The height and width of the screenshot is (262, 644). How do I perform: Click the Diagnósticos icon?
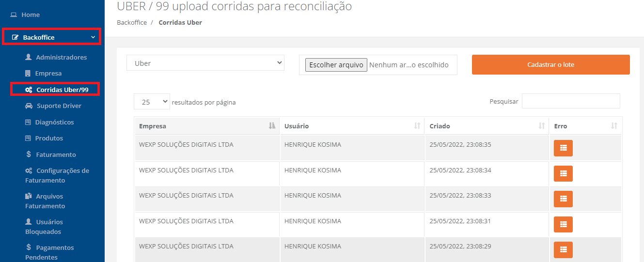28,122
